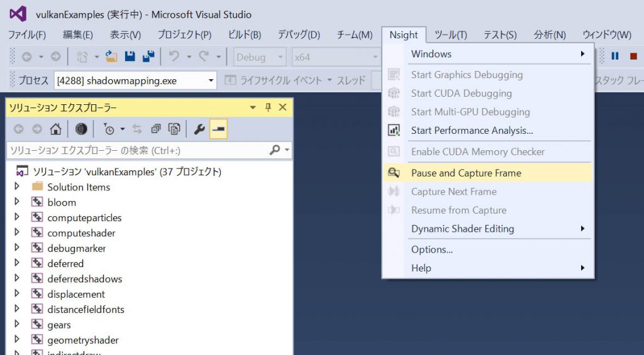Click the open file folder icon
The height and width of the screenshot is (355, 644).
(111, 57)
